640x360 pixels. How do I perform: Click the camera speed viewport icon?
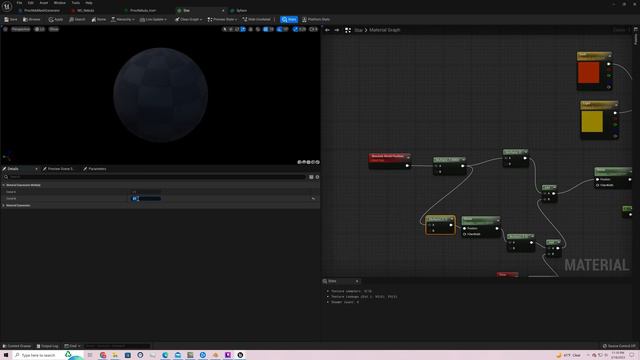tap(313, 29)
